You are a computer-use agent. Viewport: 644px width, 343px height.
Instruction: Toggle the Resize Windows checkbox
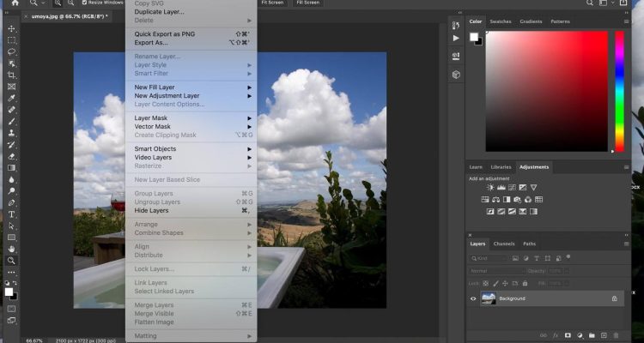(x=85, y=3)
